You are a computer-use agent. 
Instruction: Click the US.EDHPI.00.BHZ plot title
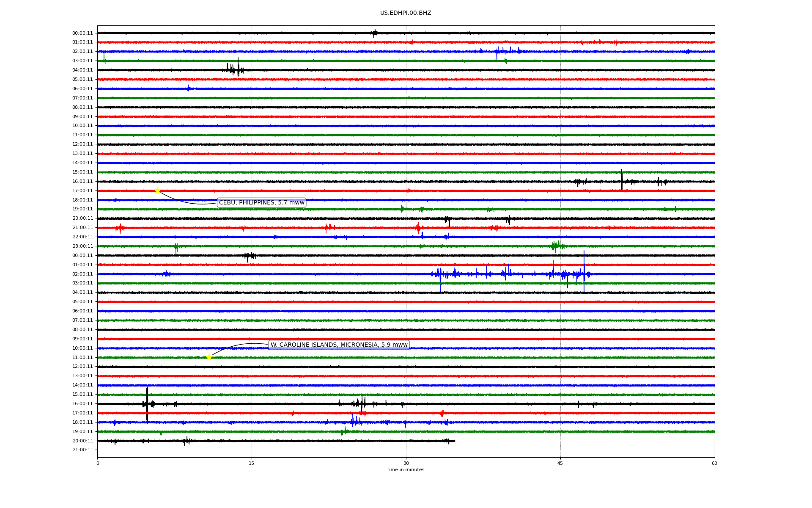(x=405, y=13)
